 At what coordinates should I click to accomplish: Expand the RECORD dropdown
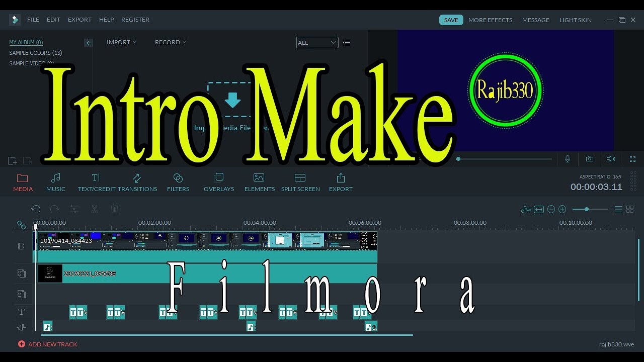171,42
